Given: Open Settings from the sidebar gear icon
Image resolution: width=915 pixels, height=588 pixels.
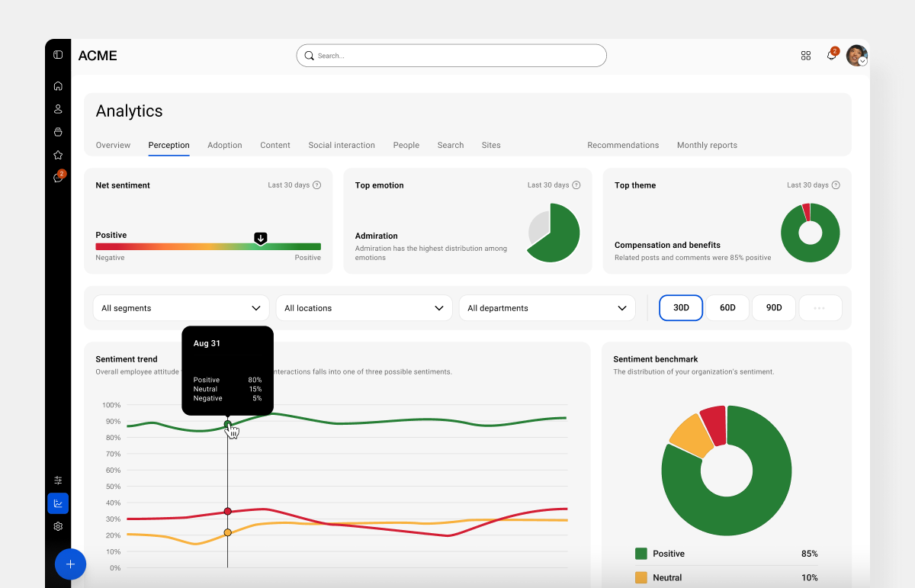Looking at the screenshot, I should (58, 526).
